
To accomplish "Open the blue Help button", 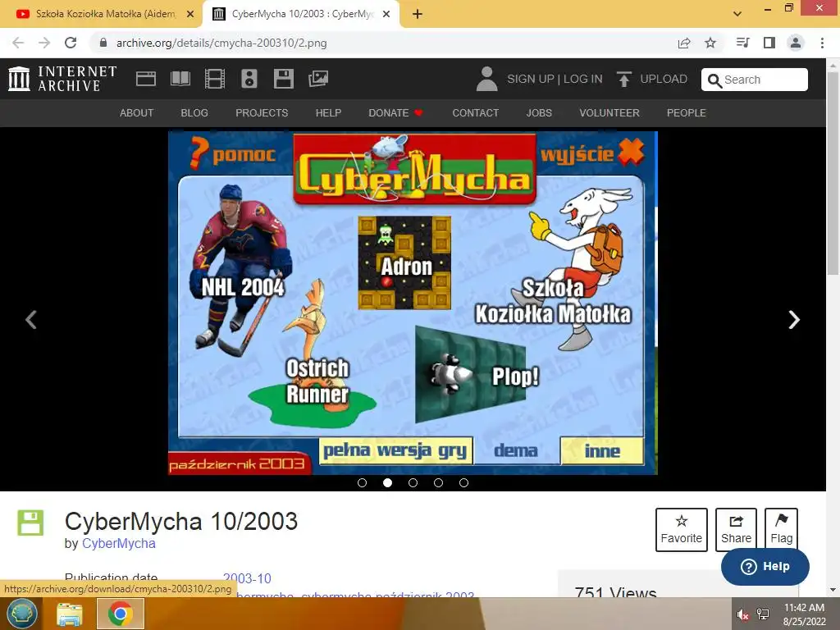I will click(765, 566).
